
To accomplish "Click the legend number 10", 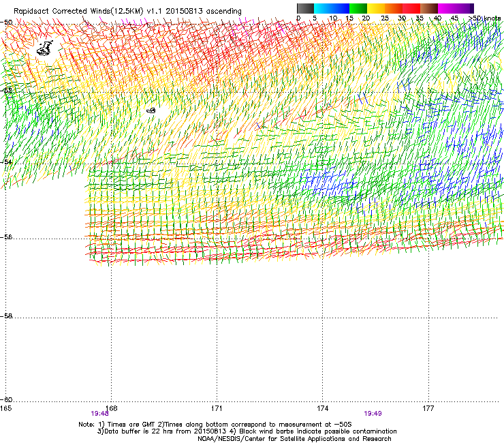I will point(333,18).
